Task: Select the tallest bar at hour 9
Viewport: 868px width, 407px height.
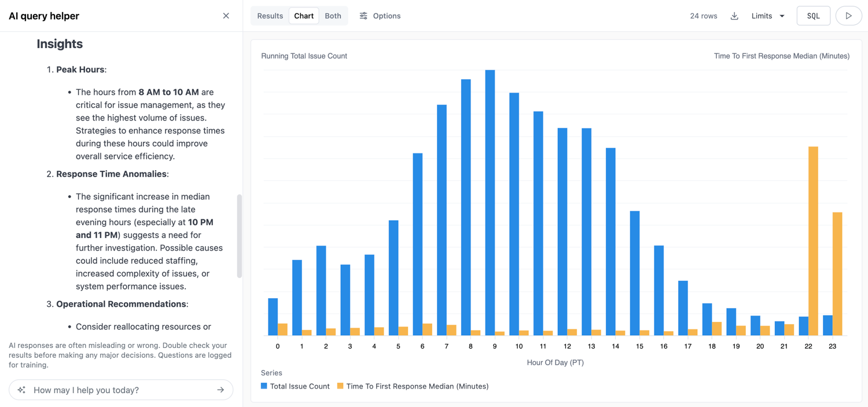Action: [489, 203]
